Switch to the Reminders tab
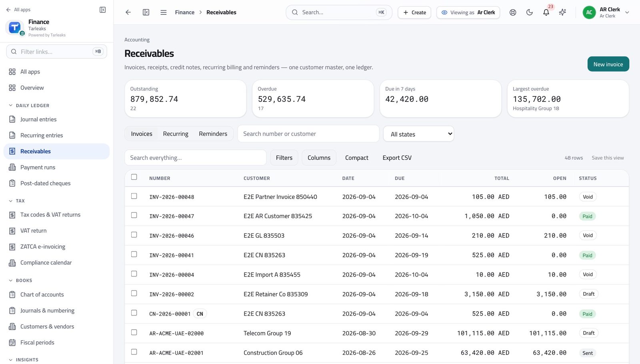 pyautogui.click(x=213, y=134)
